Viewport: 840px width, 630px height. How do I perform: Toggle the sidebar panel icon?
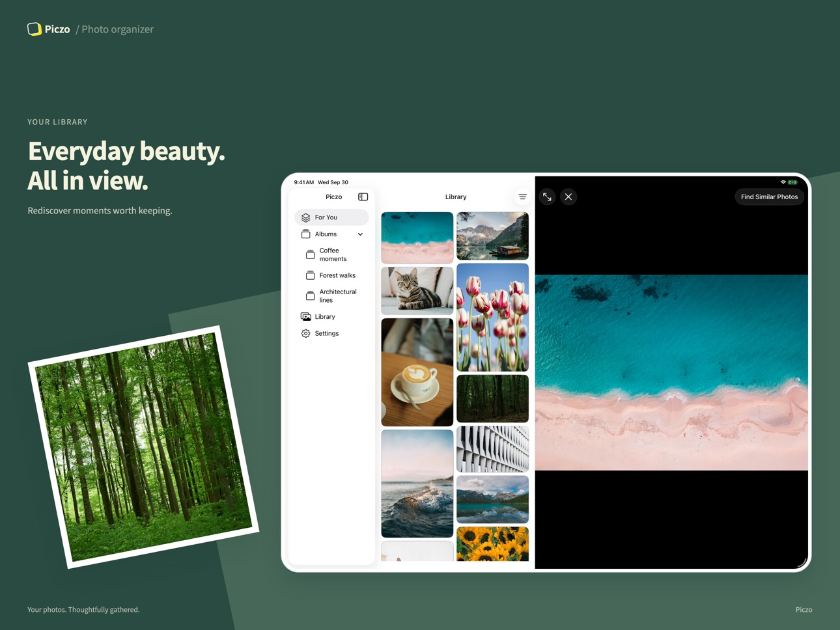pyautogui.click(x=363, y=197)
